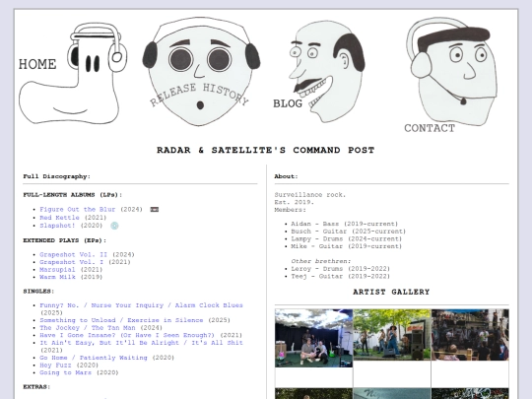Click EXTENDED PLAYS (EPs) heading
532x399 pixels.
tap(64, 240)
